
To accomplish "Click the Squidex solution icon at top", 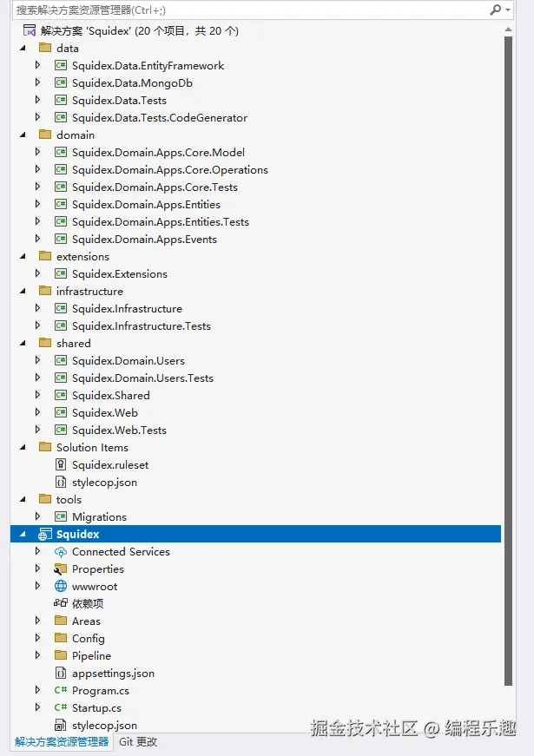I will [30, 31].
